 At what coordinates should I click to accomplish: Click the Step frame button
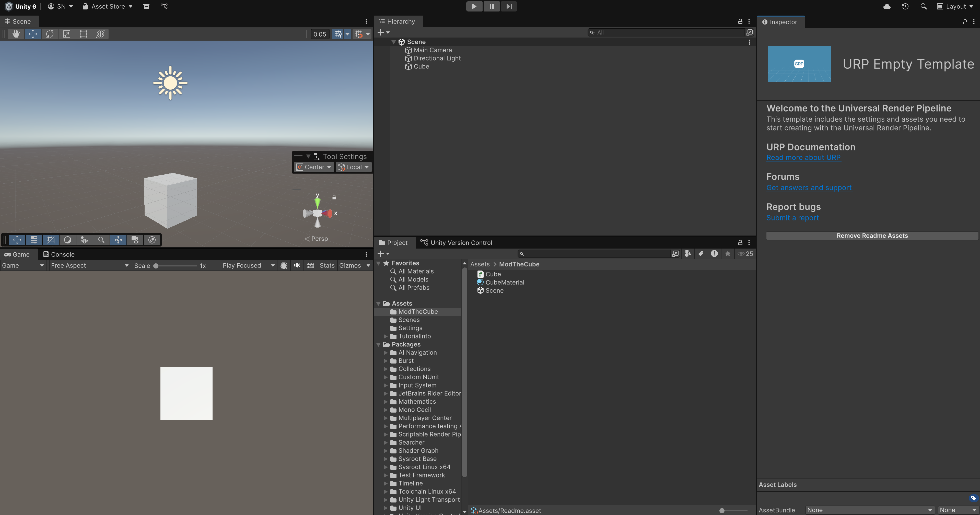point(509,6)
